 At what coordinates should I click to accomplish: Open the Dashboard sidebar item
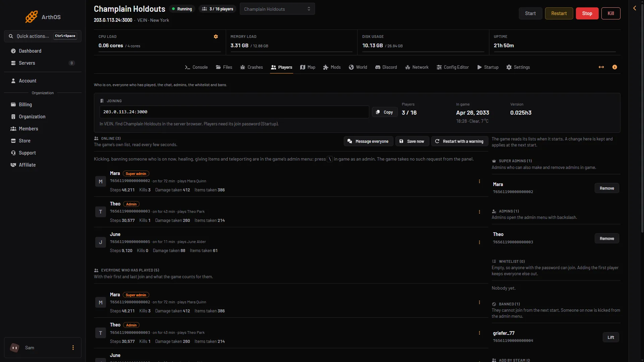click(x=43, y=51)
